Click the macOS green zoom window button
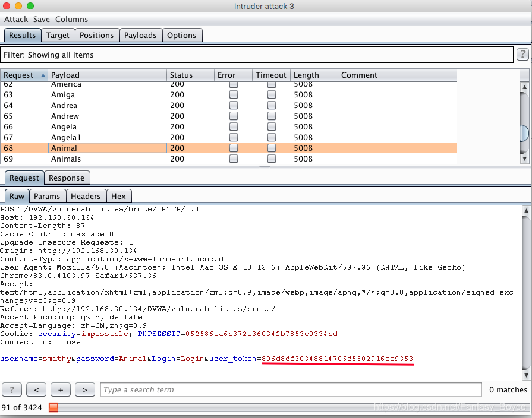This screenshot has height=418, width=532. 30,6
